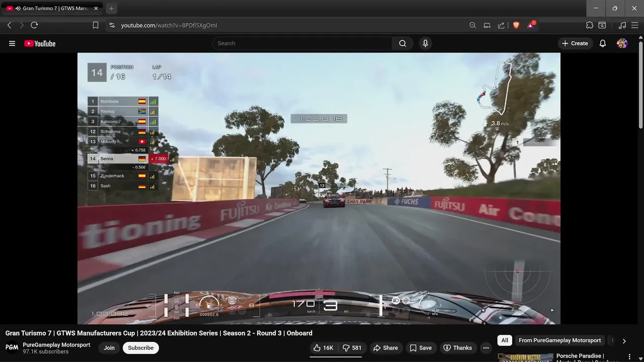This screenshot has width=644, height=362.
Task: Select the All filter chip
Action: (505, 340)
